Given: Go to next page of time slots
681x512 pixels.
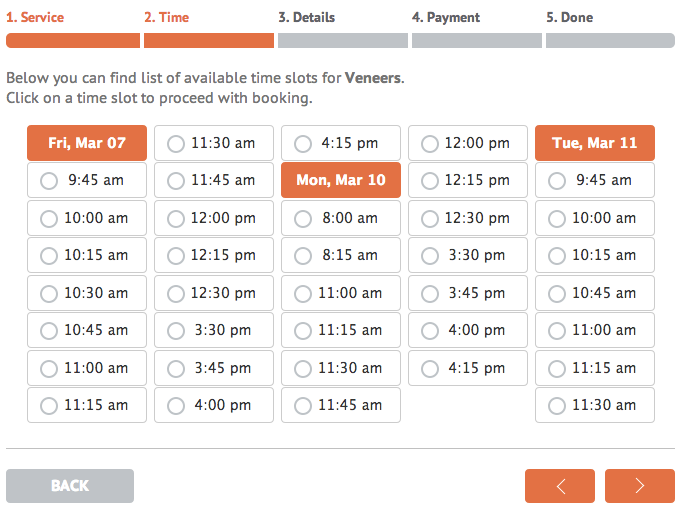Looking at the screenshot, I should tap(639, 486).
